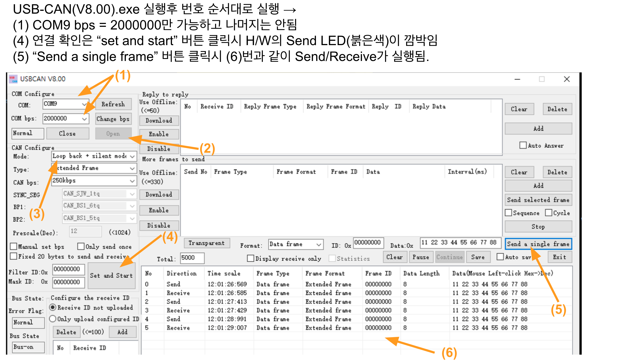The image size is (623, 364).
Task: Click the USBCAN app icon in title bar
Action: pyautogui.click(x=13, y=79)
